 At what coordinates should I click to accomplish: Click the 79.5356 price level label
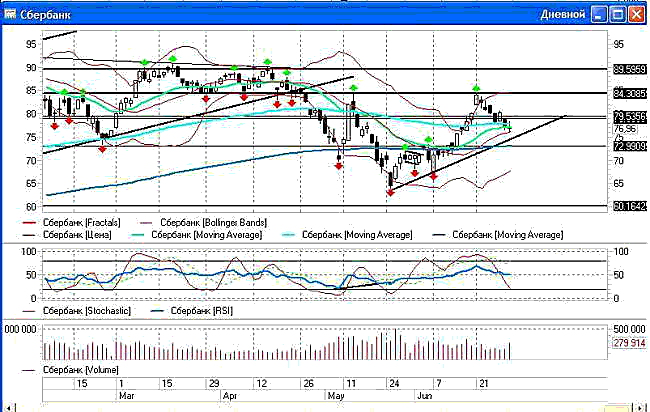630,116
